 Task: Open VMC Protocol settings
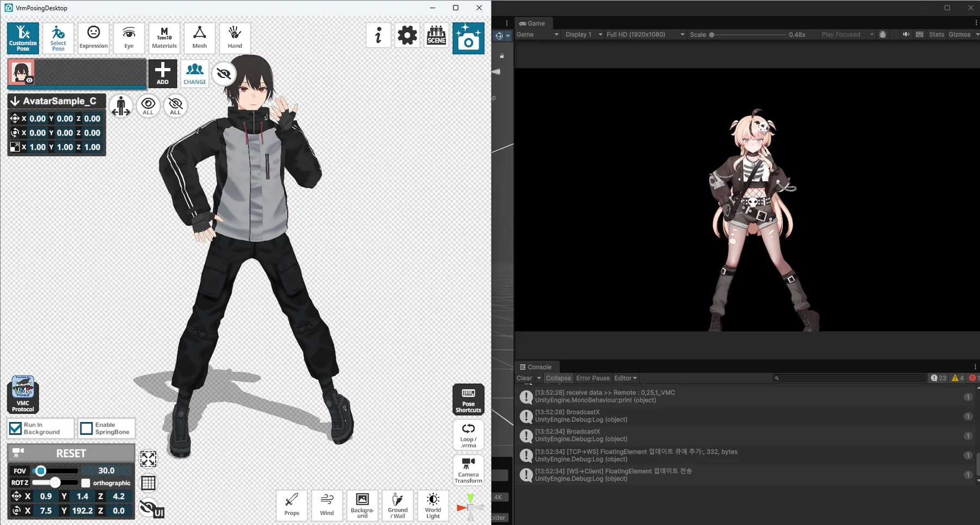pyautogui.click(x=23, y=394)
